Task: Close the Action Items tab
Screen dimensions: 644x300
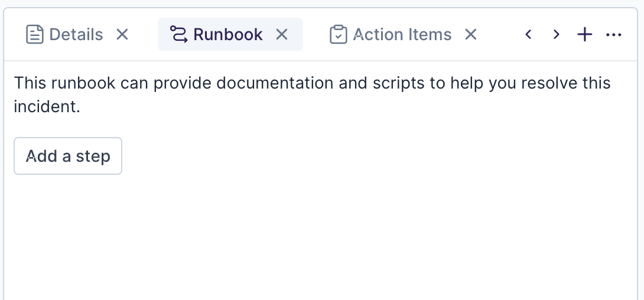Action: coord(470,35)
